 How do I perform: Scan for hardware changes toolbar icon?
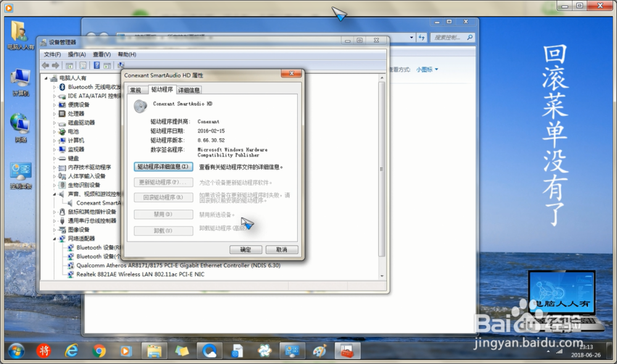(x=121, y=65)
